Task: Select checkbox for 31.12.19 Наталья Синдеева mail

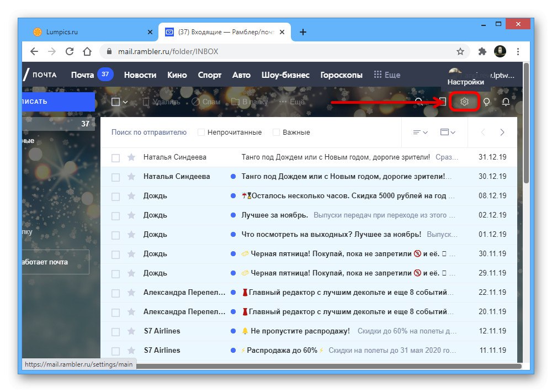Action: tap(115, 158)
